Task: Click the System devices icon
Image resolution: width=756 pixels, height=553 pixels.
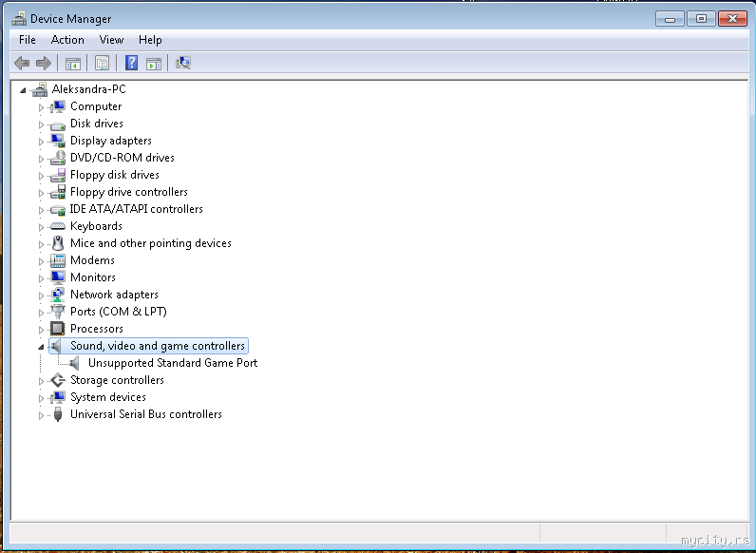Action: point(58,397)
